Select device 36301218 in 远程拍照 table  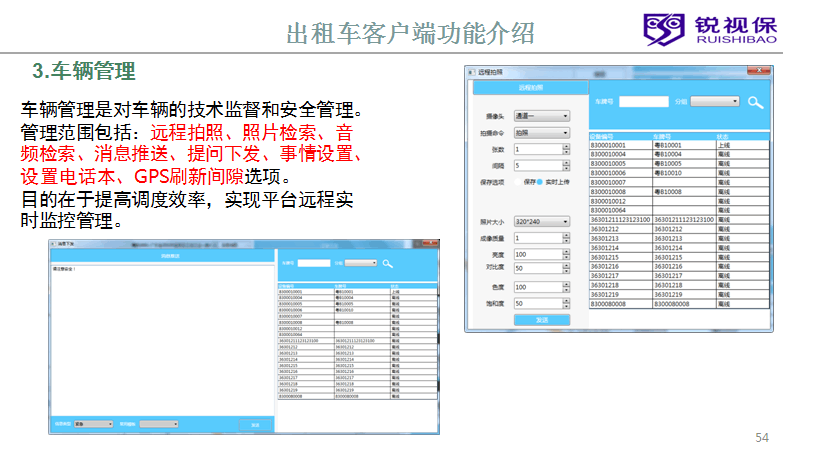point(679,285)
